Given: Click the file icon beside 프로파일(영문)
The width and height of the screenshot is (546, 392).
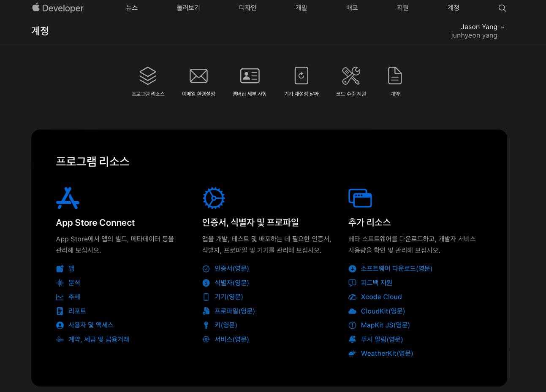Looking at the screenshot, I should 206,311.
